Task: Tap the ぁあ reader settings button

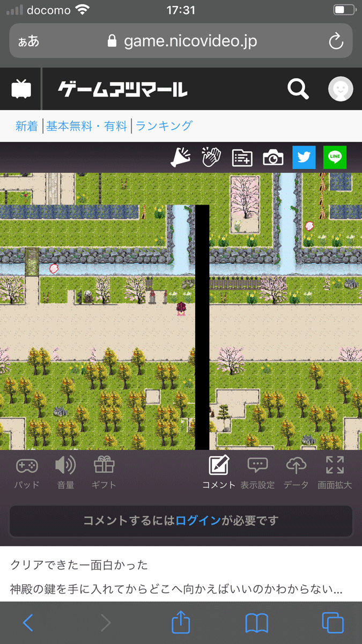Action: 28,41
